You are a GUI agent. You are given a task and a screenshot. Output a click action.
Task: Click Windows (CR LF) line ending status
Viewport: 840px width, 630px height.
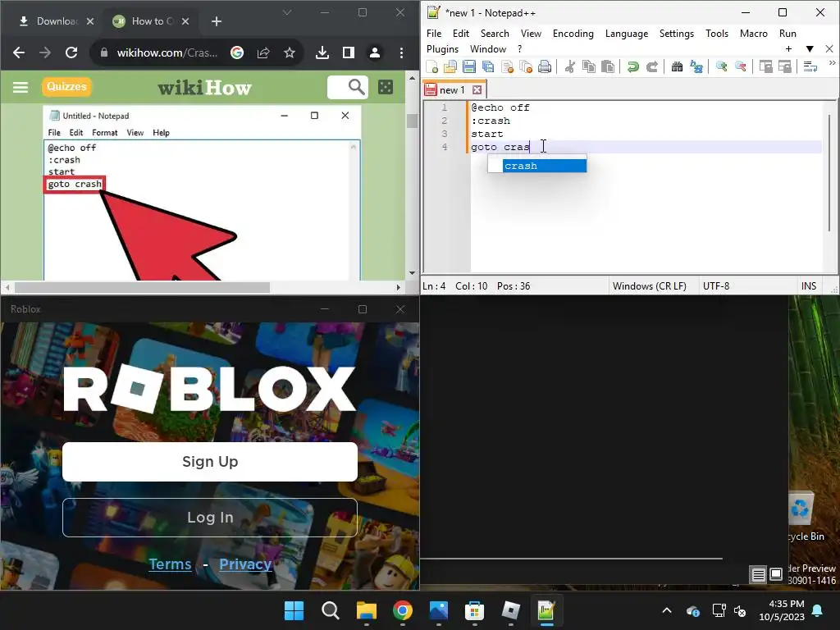click(x=650, y=286)
